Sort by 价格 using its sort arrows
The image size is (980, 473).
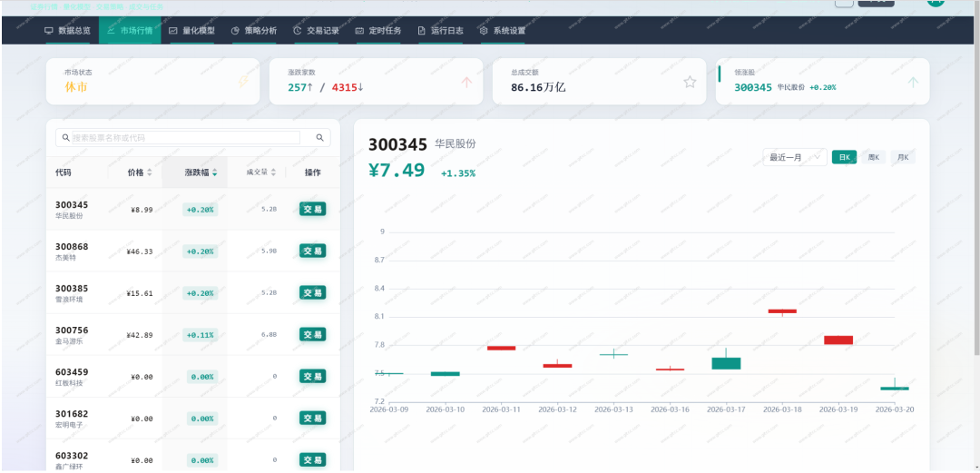(150, 172)
